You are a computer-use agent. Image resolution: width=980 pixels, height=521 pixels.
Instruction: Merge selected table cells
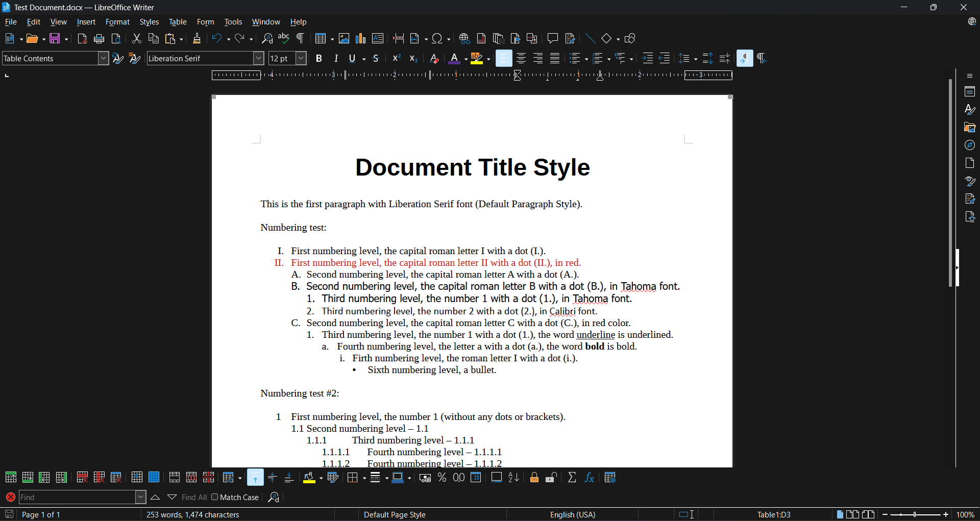pos(174,478)
